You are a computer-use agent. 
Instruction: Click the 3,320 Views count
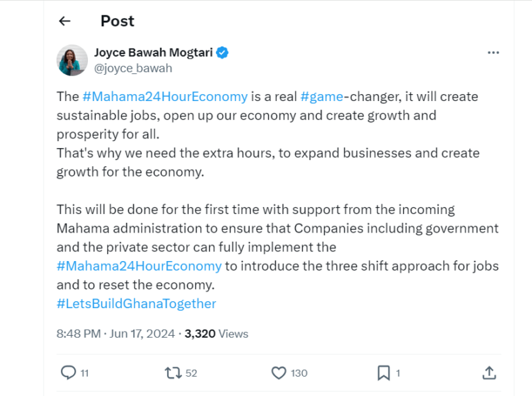pos(216,334)
